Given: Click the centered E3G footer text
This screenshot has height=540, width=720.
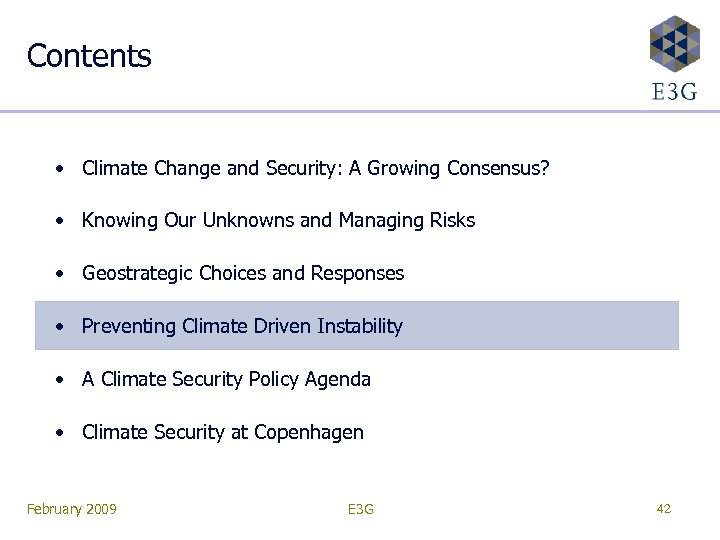Looking at the screenshot, I should point(360,510).
